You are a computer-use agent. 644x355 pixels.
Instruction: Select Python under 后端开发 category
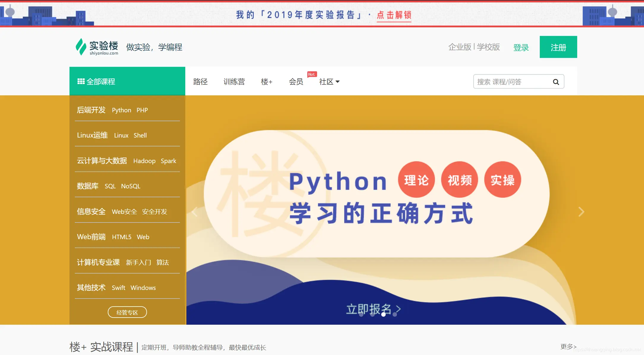click(x=121, y=110)
